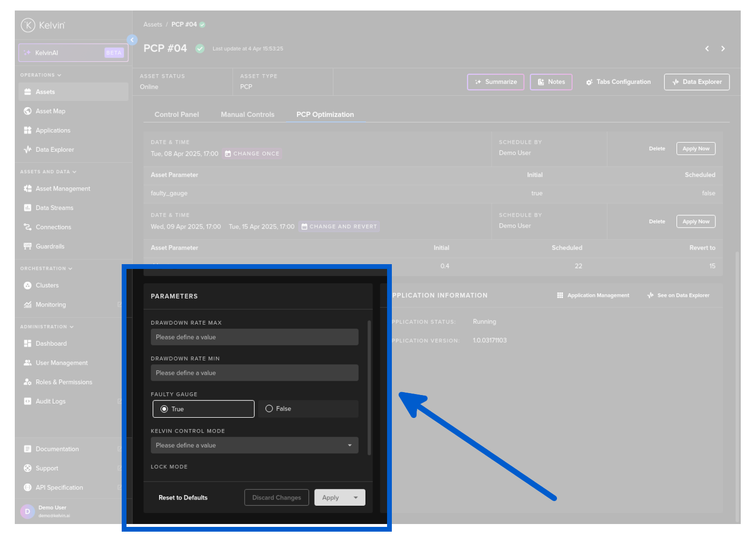This screenshot has height=535, width=756.
Task: Click the Drawdown Rate Max field
Action: click(254, 337)
